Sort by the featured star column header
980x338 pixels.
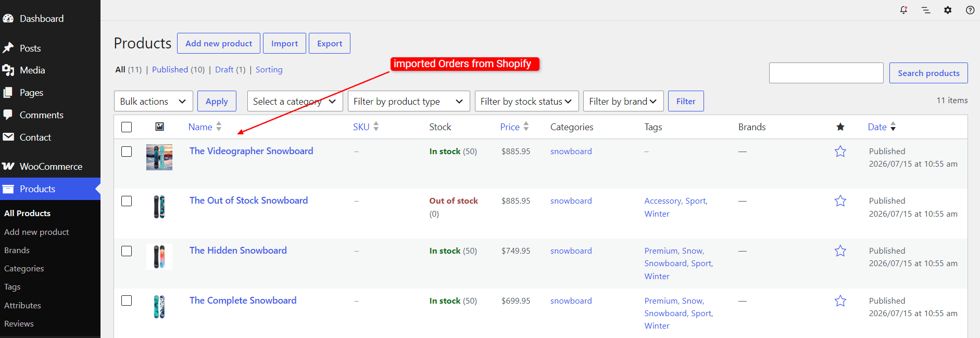tap(840, 127)
